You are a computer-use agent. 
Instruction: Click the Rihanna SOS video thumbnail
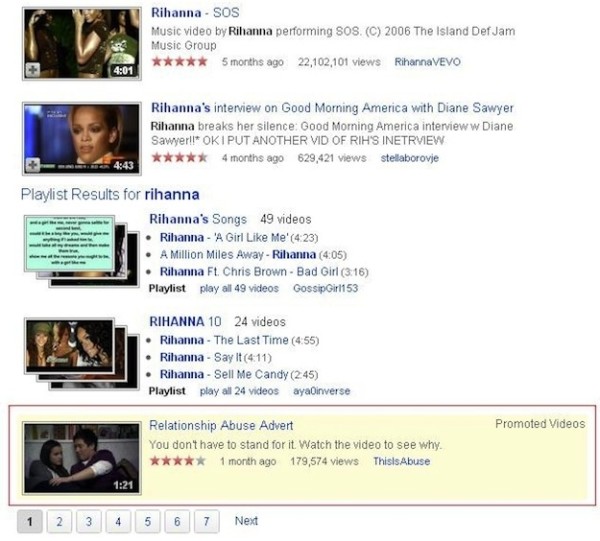point(82,44)
